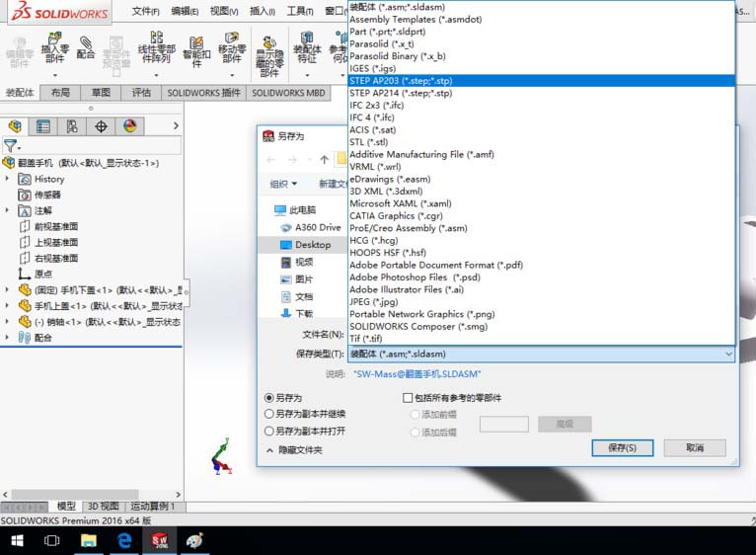The image size is (756, 555).
Task: Open the 保存类型 file type dropdown
Action: tap(541, 355)
